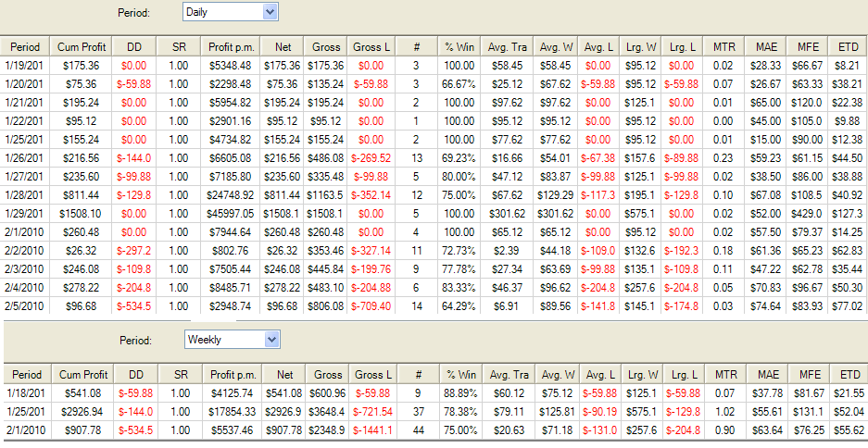The width and height of the screenshot is (868, 448).
Task: Select the 1/29/201 daily period row
Action: pos(434,214)
